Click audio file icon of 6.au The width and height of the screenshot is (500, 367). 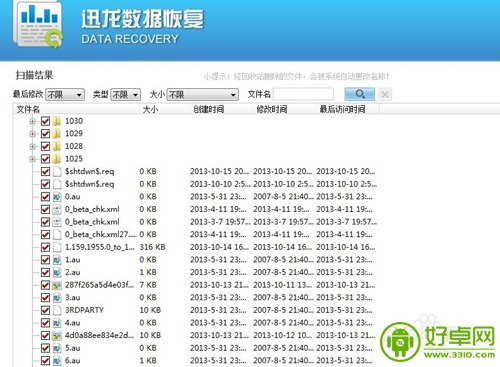tap(57, 361)
